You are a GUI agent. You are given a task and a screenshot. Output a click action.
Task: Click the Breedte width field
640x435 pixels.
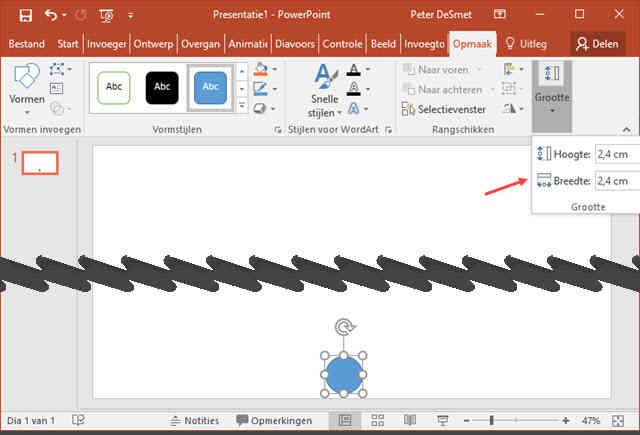point(618,180)
